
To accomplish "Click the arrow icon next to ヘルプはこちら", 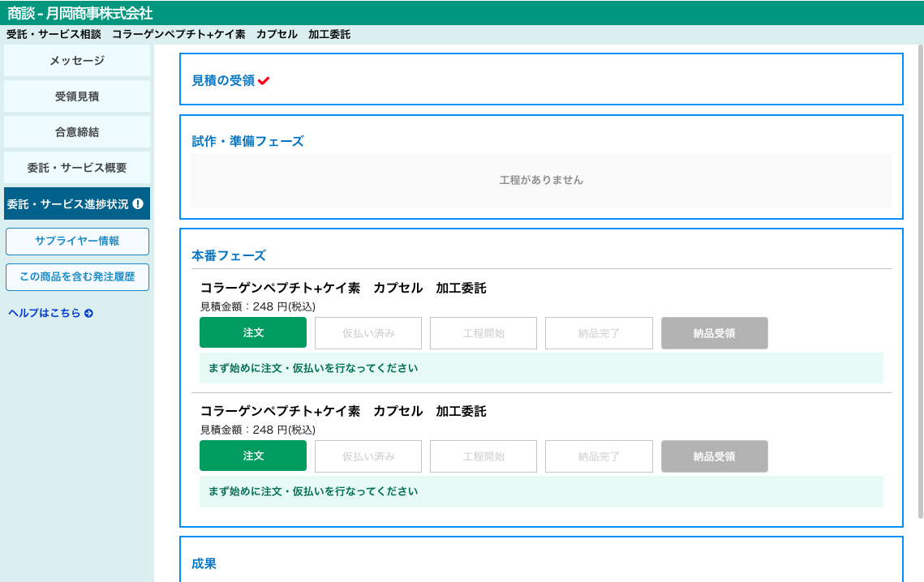I will pos(88,314).
